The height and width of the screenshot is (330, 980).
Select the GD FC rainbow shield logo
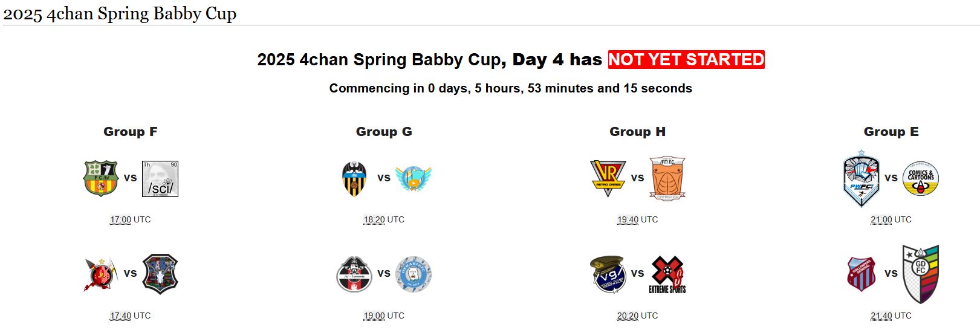pos(921,274)
